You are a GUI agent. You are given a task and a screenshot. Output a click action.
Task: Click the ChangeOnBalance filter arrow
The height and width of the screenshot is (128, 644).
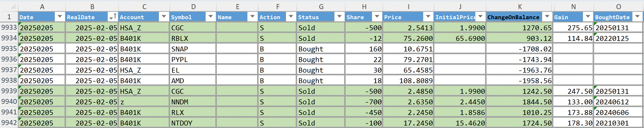547,17
